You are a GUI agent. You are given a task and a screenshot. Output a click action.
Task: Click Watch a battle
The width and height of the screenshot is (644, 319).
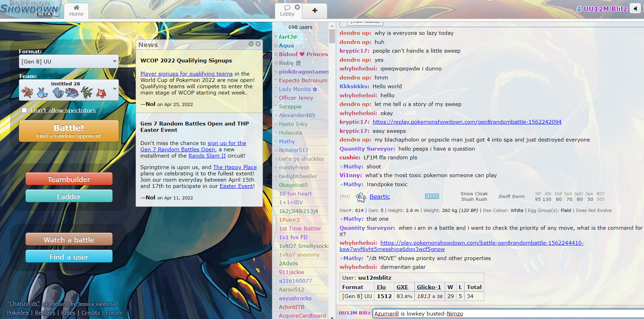click(69, 240)
